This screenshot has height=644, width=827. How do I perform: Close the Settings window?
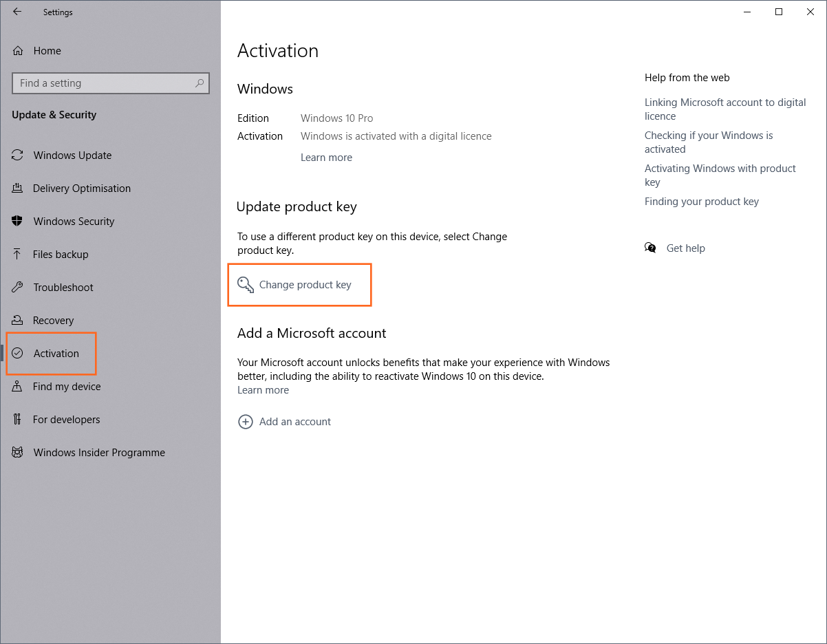coord(810,12)
